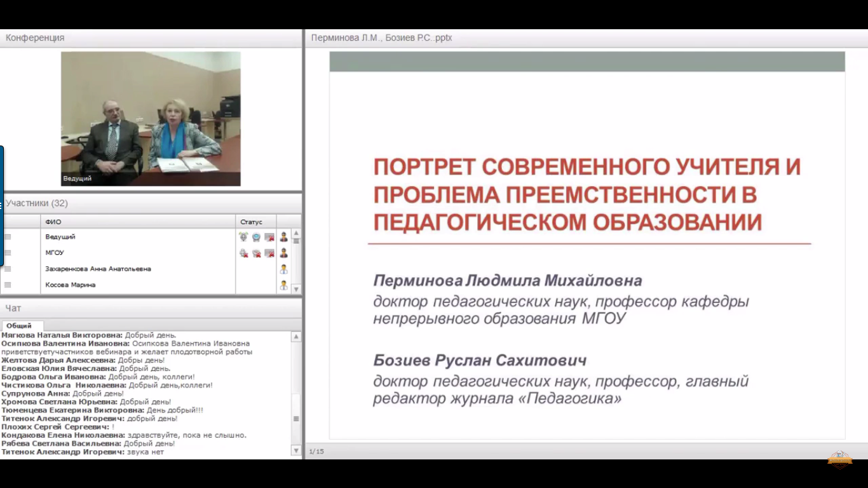Click the microphone icon in Ведущий row
The width and height of the screenshot is (868, 488).
[x=243, y=237]
